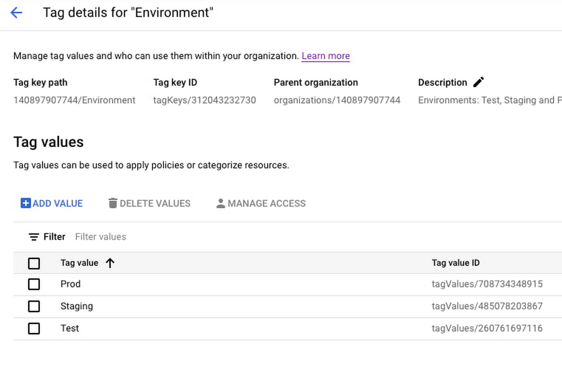Click the Prod tag value name
This screenshot has height=392, width=562.
(70, 284)
